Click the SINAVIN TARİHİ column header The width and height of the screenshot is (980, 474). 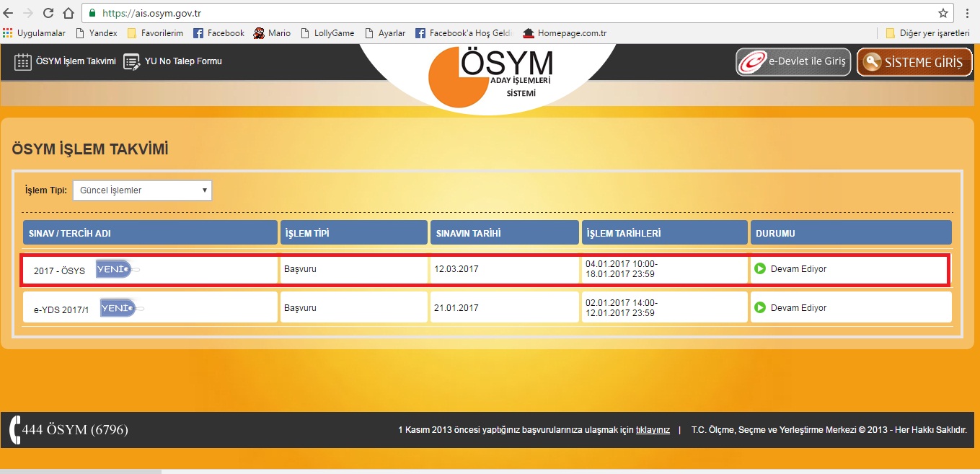(x=504, y=233)
